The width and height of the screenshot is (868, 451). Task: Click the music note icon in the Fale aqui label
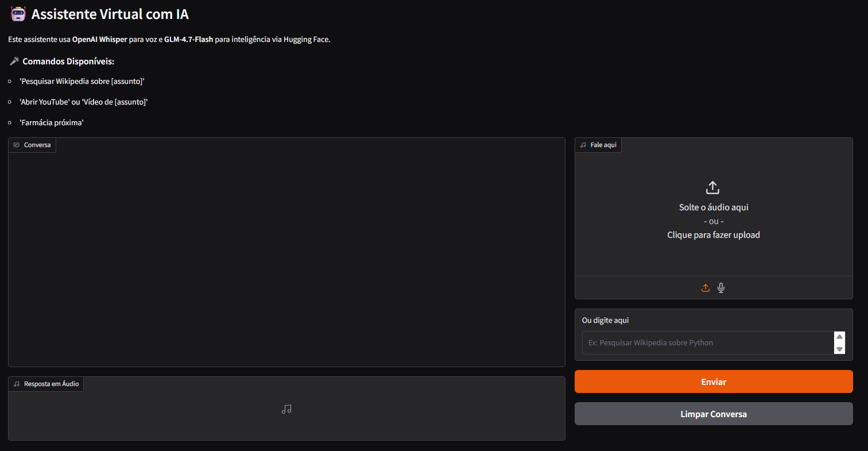pyautogui.click(x=583, y=145)
